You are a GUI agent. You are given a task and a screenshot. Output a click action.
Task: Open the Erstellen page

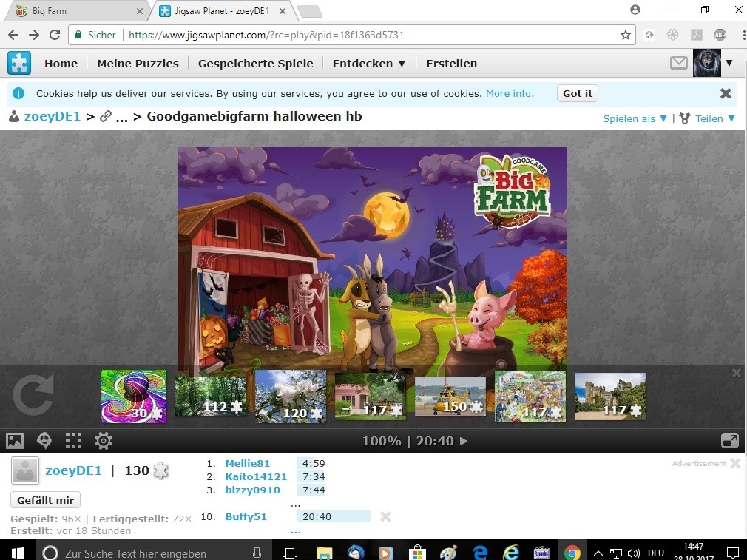(x=451, y=64)
